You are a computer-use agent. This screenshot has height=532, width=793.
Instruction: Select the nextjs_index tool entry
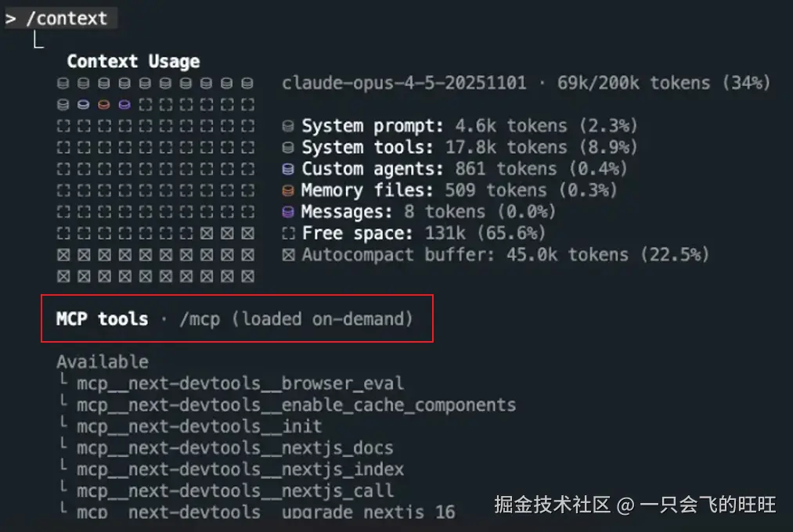click(240, 469)
